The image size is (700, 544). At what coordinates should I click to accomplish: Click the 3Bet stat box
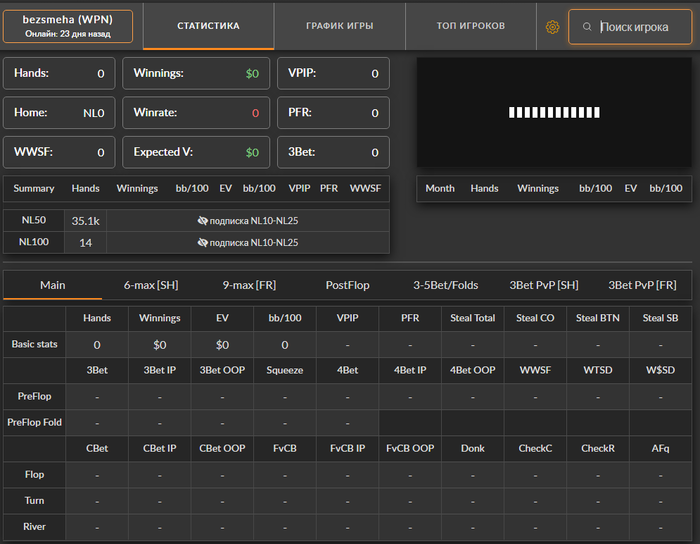[x=333, y=152]
